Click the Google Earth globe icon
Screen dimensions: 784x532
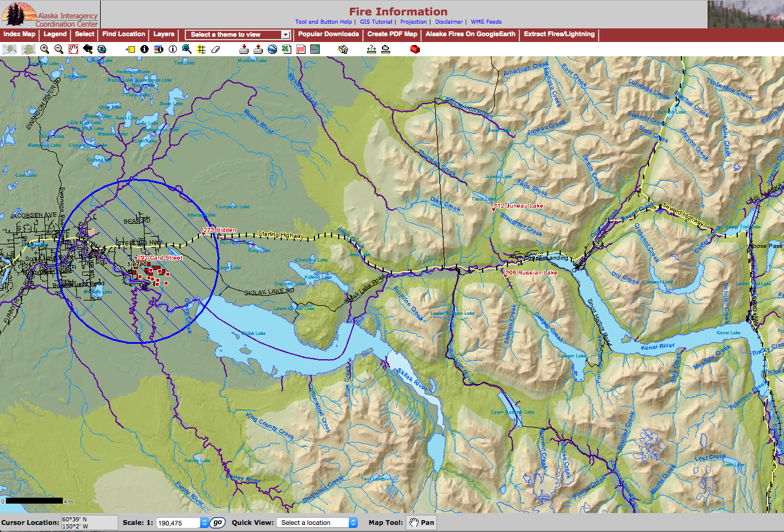(272, 49)
